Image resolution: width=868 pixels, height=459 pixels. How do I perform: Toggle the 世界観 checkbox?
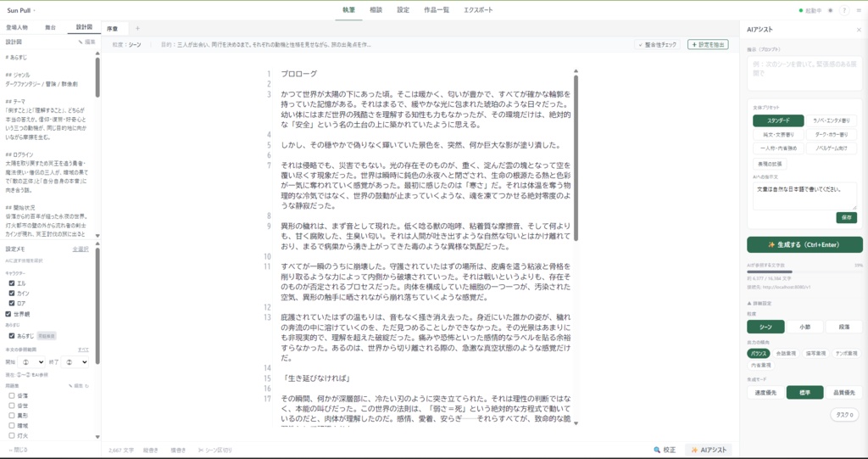coord(8,314)
